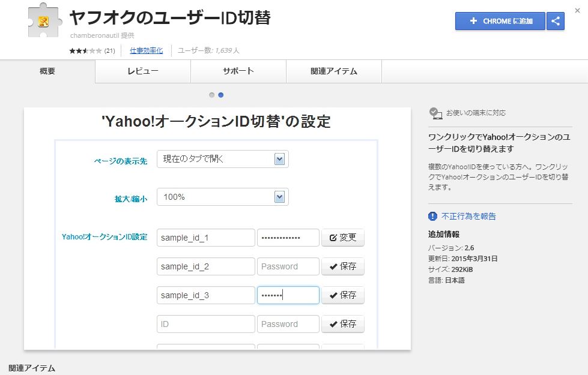Click the お使いの端末に対応 text
Viewport: 588px width, 375px height.
[x=476, y=113]
